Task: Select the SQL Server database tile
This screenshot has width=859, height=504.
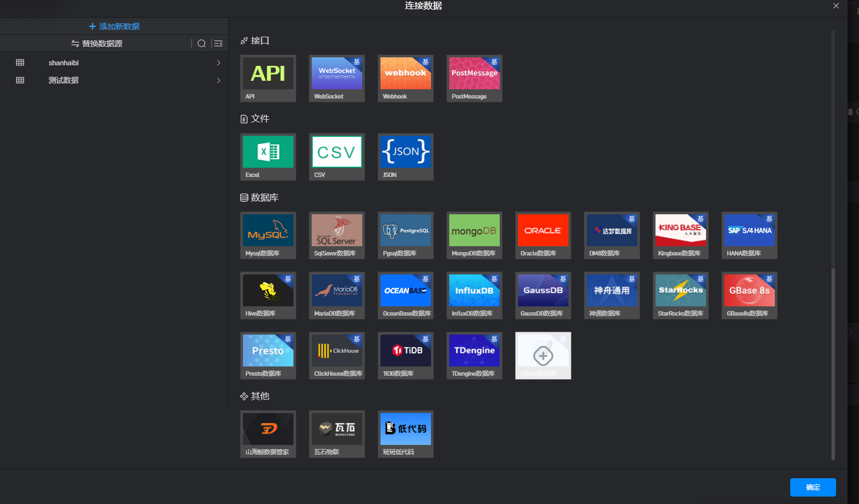Action: click(x=337, y=235)
